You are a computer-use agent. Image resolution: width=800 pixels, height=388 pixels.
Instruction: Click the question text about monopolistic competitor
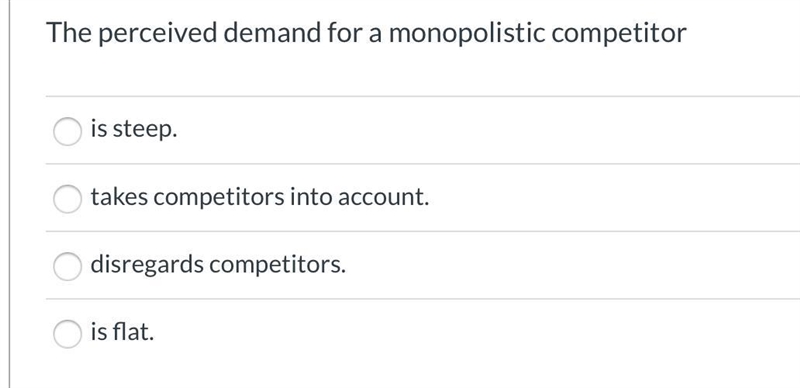366,34
